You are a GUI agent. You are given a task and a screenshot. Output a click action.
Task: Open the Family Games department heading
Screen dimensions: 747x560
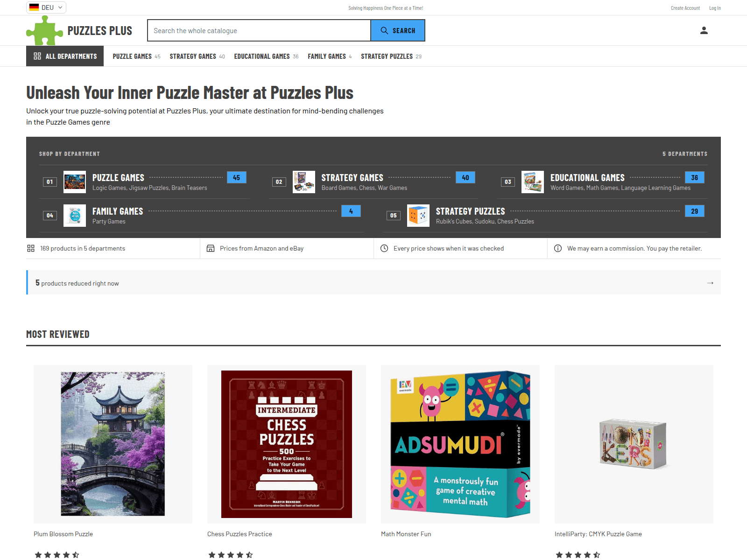coord(118,211)
